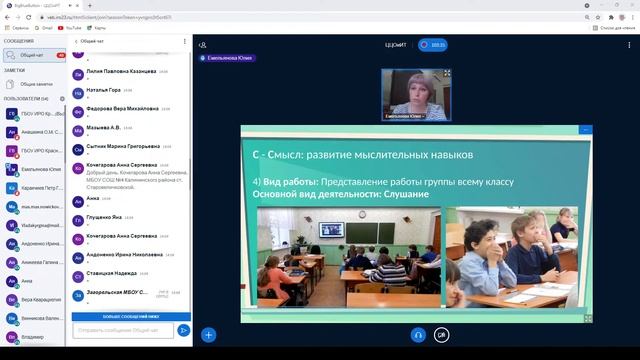Click Загорельская МБОУ chat message name

117,292
